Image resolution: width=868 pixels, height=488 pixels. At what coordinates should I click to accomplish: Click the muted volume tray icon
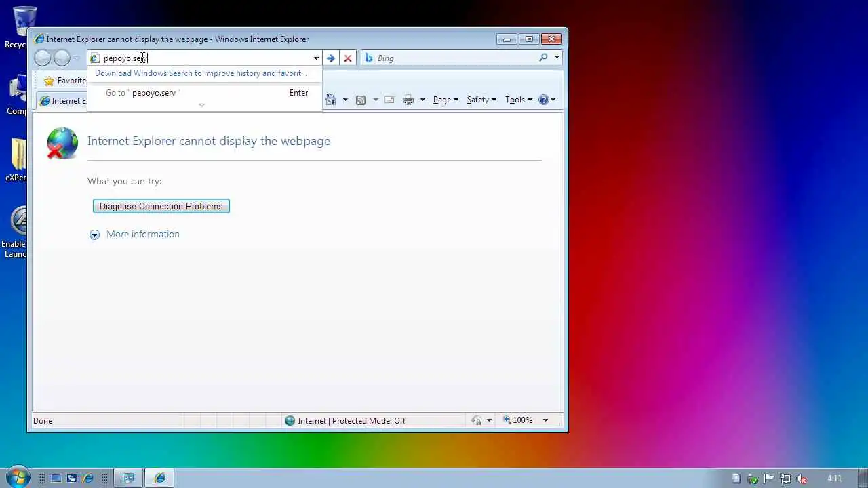click(x=802, y=478)
